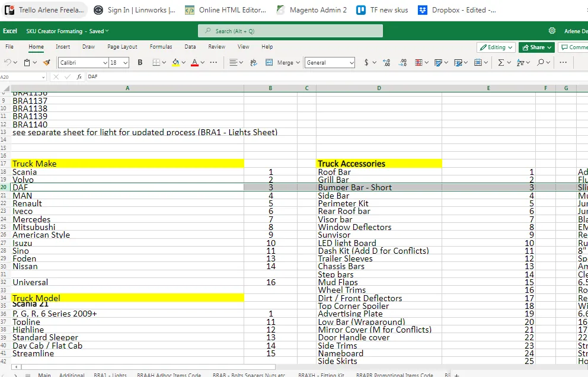Click the cell Borders icon

pos(156,63)
